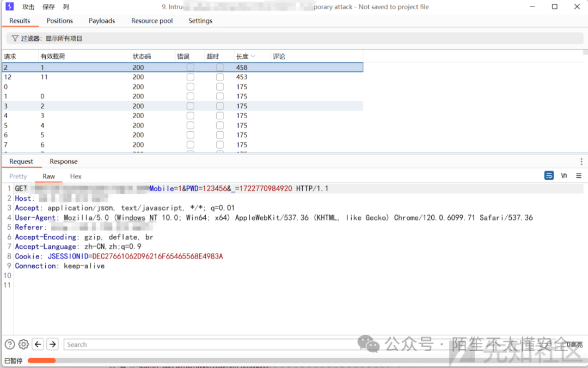Click the JSESSIONID cookie value
The height and width of the screenshot is (368, 588).
(x=157, y=256)
